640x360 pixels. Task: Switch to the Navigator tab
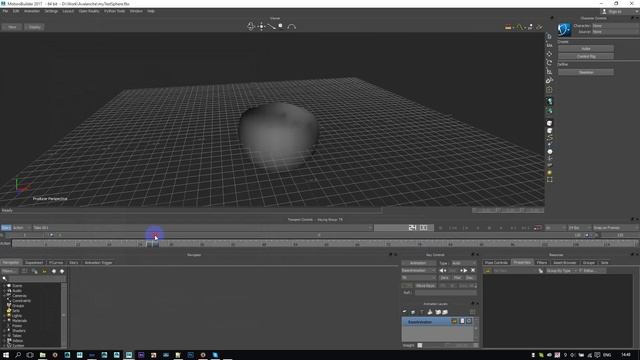(x=11, y=262)
